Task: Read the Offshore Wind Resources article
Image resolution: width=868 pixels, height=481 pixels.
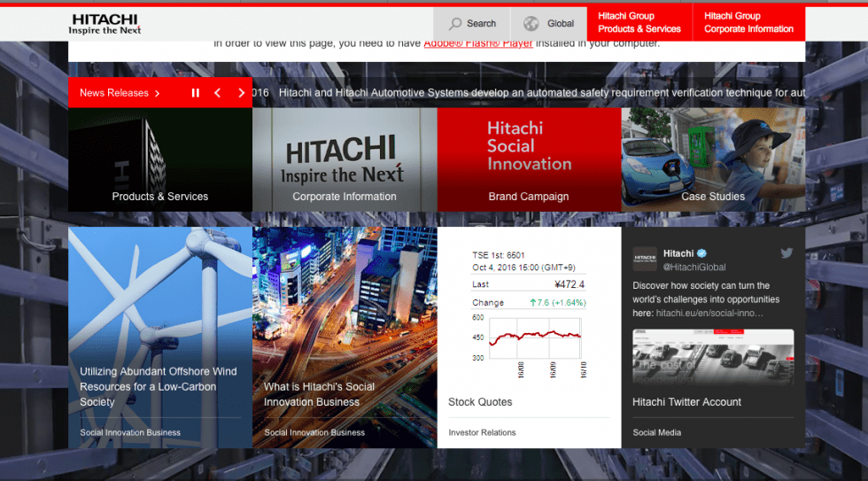Action: (159, 386)
